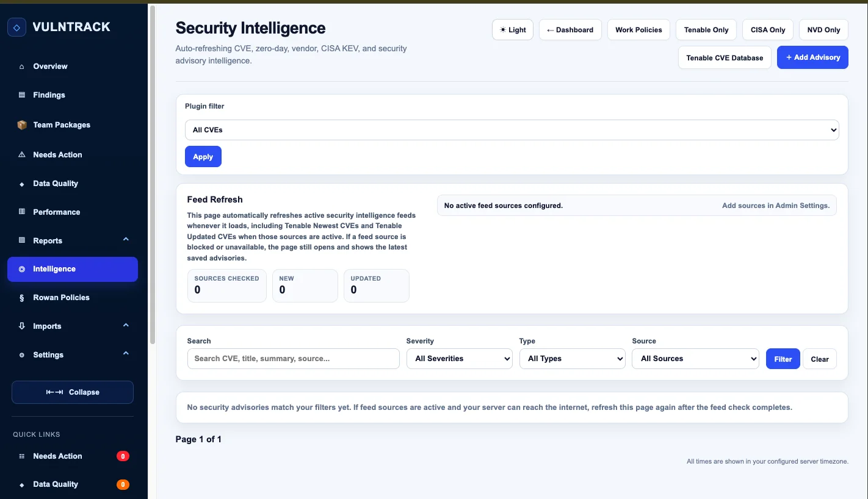Viewport: 868px width, 499px height.
Task: Show CISA Only advisories
Action: [x=768, y=30]
